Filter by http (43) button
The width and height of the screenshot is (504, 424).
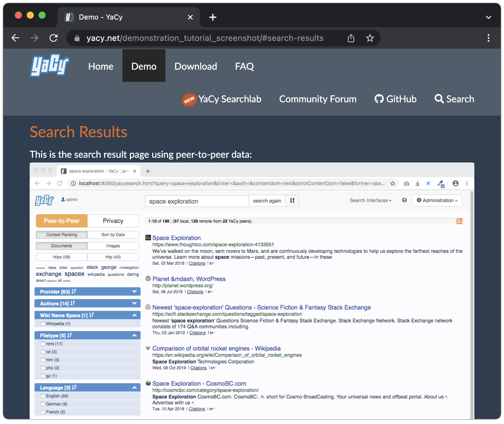click(x=113, y=257)
